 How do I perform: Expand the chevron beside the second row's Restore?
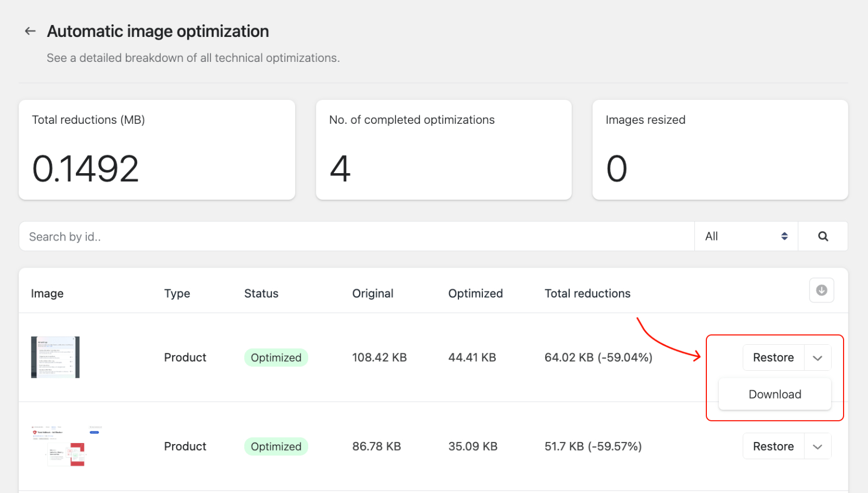817,447
